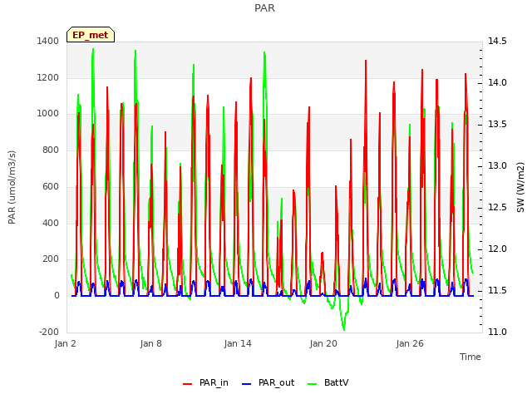This screenshot has width=532, height=399.
Task: Click the 600 left axis tick label
Action: [x=51, y=186]
